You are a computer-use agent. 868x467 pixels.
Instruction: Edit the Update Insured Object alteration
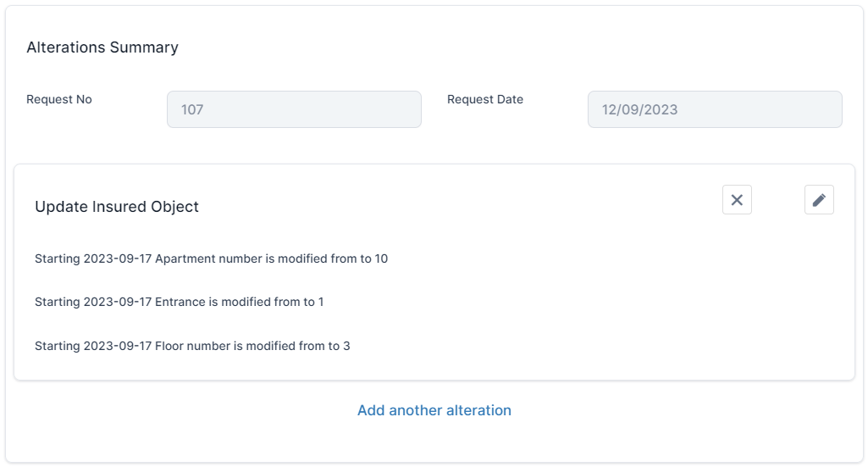click(819, 200)
